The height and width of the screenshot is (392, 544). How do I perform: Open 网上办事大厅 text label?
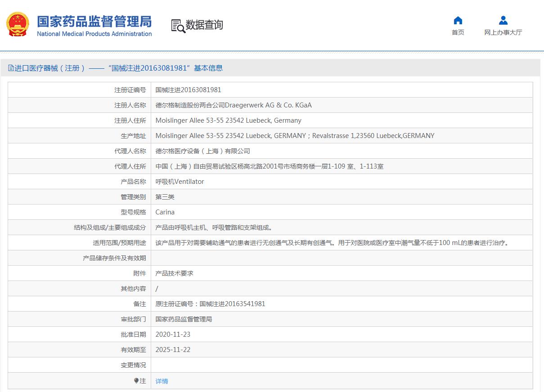tap(503, 32)
